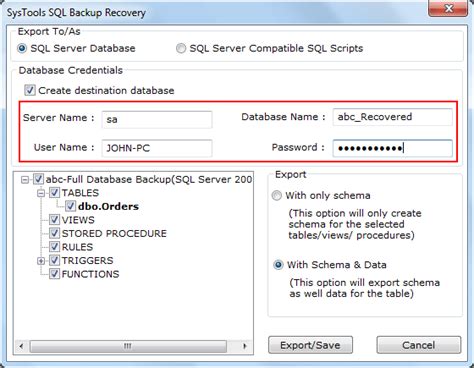Uncheck the abc-Full Database Backup checkbox
This screenshot has width=474, height=368.
(x=38, y=179)
